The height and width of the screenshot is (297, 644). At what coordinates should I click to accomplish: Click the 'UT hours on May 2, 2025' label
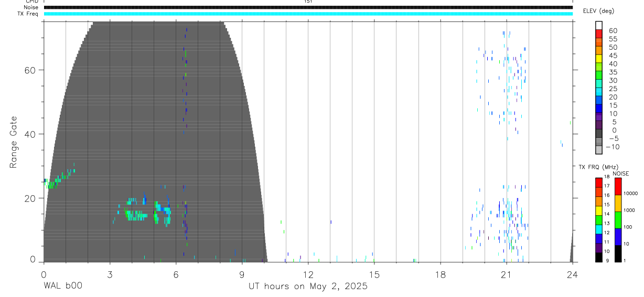(x=308, y=287)
